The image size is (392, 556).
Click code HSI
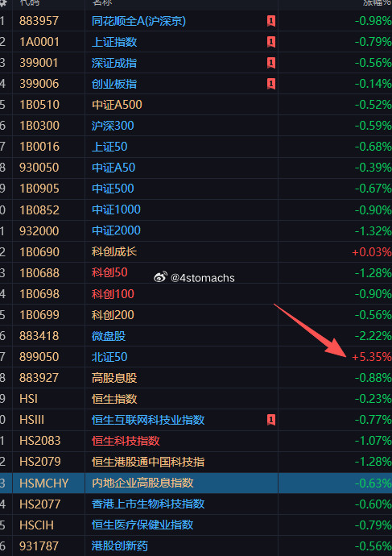(x=28, y=399)
